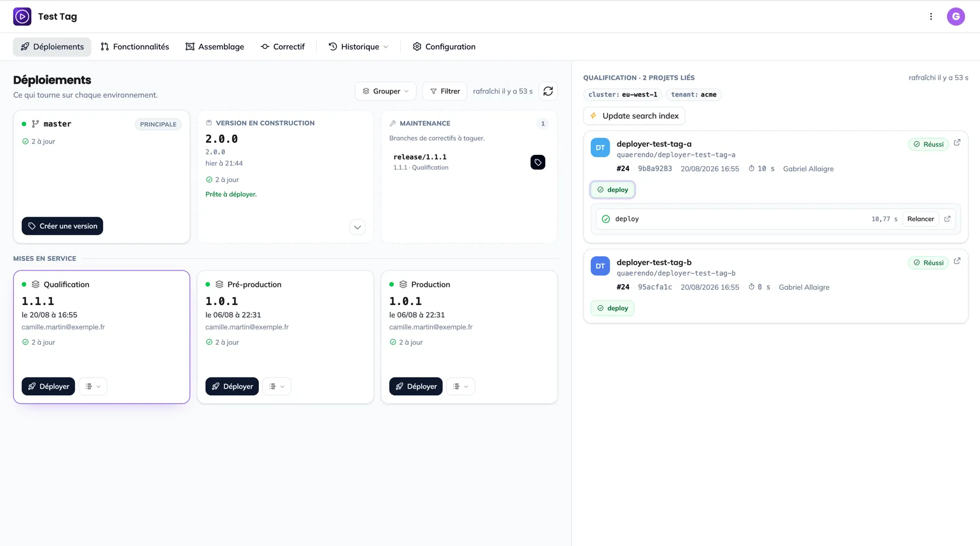The width and height of the screenshot is (980, 546).
Task: Expand the Version en construction card chevron
Action: pos(357,227)
